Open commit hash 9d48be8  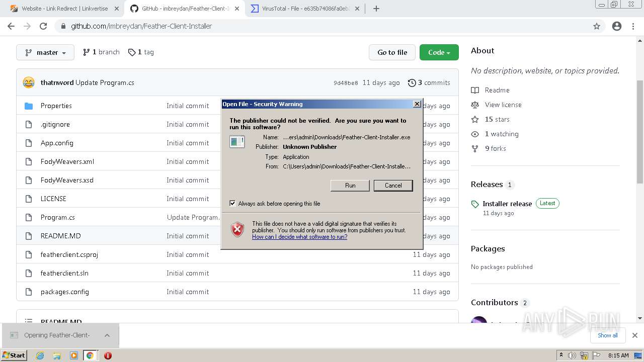pos(346,83)
